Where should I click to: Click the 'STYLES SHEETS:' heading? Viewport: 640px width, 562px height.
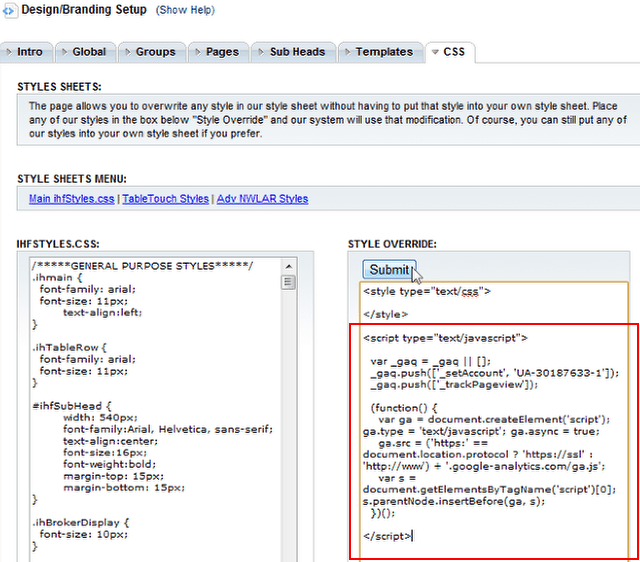(x=59, y=87)
